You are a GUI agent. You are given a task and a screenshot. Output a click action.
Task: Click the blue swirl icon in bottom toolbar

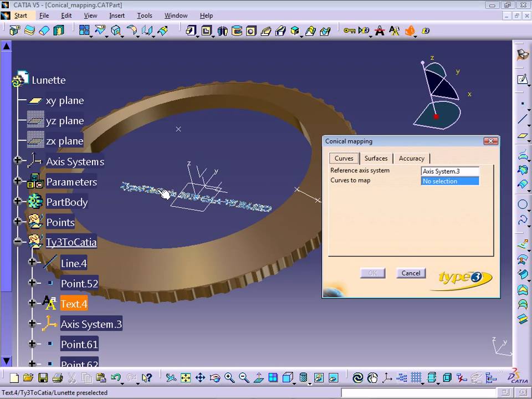tap(357, 377)
